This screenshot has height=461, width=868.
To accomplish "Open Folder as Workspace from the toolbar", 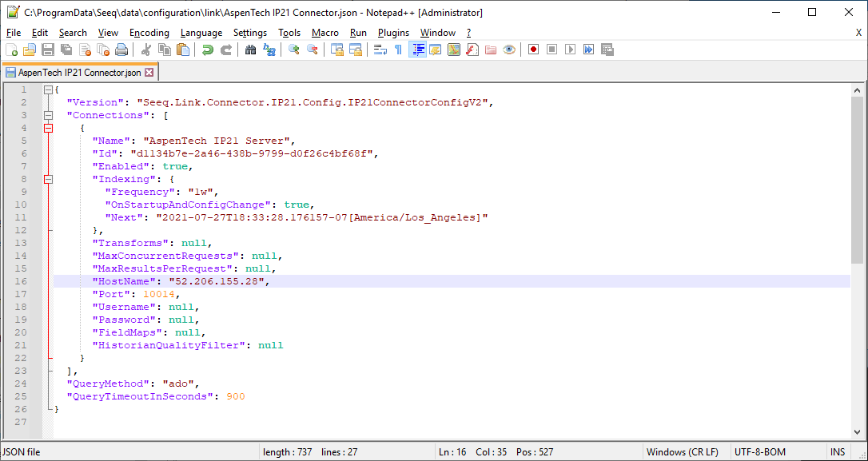I will coord(491,50).
